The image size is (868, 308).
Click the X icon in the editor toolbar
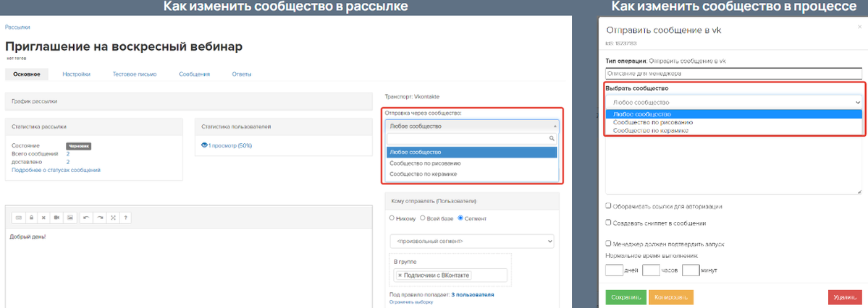(44, 217)
